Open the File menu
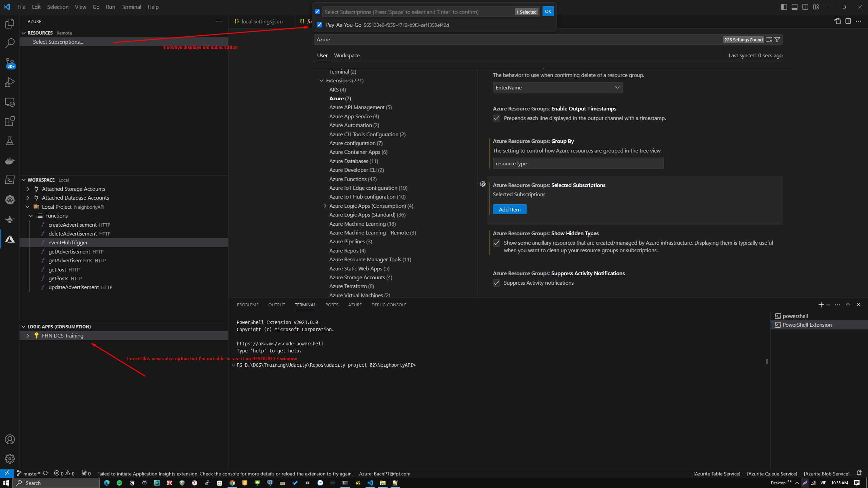Viewport: 868px width, 488px height. click(21, 7)
